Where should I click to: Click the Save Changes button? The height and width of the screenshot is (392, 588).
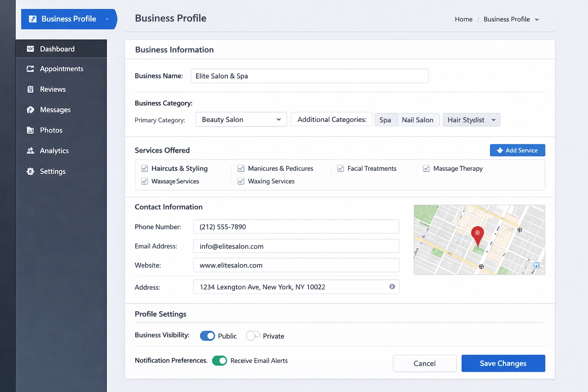point(503,363)
